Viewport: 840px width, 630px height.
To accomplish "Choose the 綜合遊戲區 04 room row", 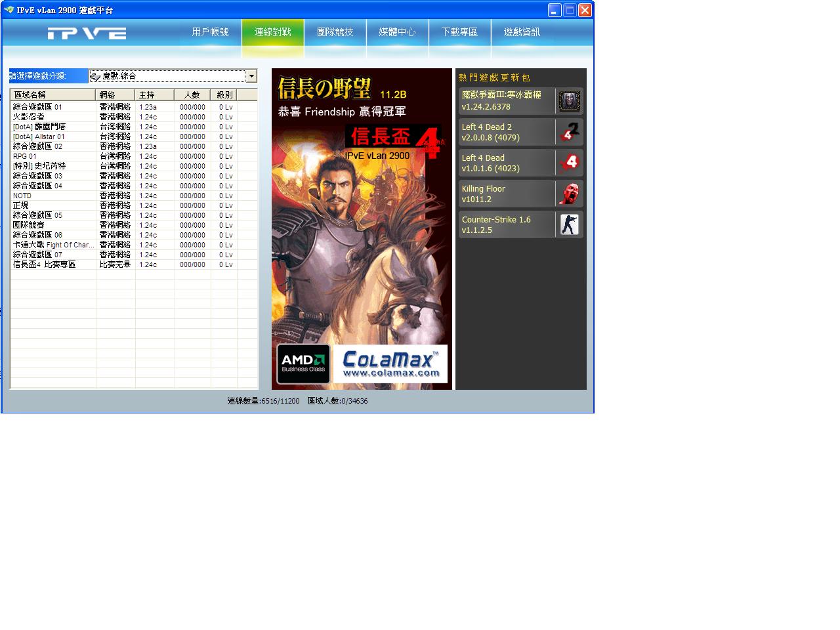I will click(x=134, y=186).
